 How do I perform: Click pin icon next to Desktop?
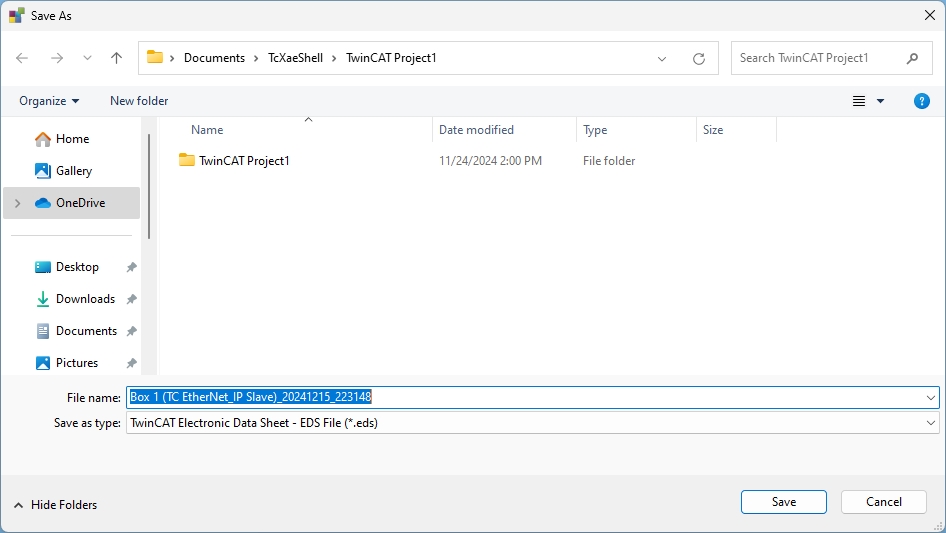pos(131,267)
